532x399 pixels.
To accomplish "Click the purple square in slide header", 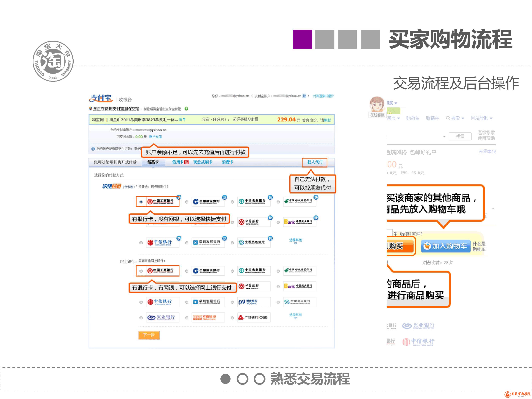I will point(302,39).
